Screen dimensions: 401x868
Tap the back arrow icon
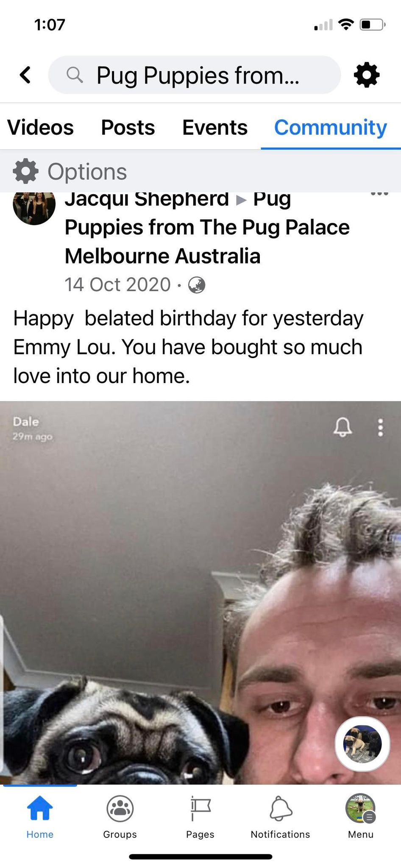pos(25,75)
